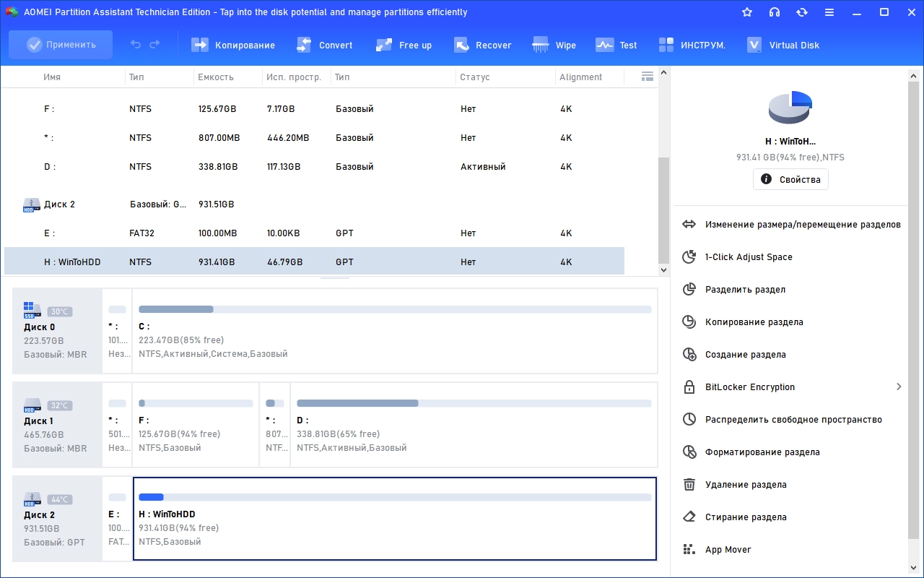Open the Wipe tool in toolbar
The height and width of the screenshot is (578, 924).
(554, 45)
